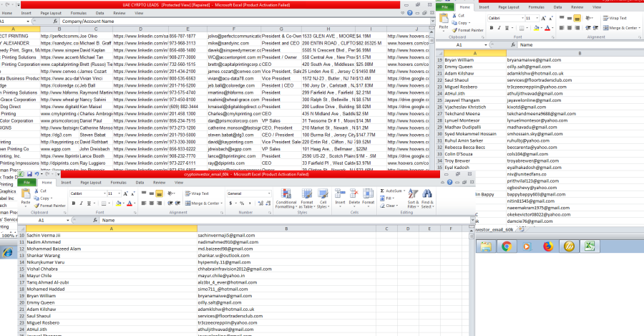Open the font size 11 dropdown in the bottom window
The height and width of the screenshot is (336, 644).
[x=119, y=193]
